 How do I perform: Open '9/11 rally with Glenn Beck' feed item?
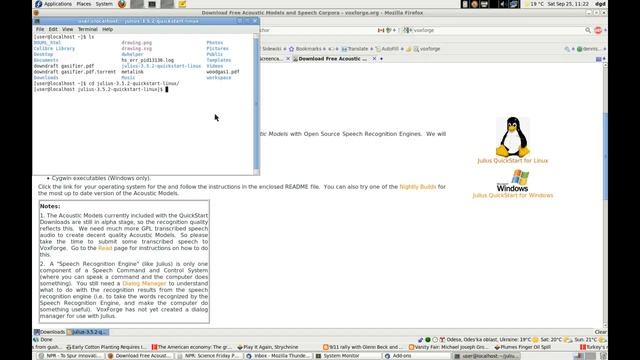(x=363, y=347)
